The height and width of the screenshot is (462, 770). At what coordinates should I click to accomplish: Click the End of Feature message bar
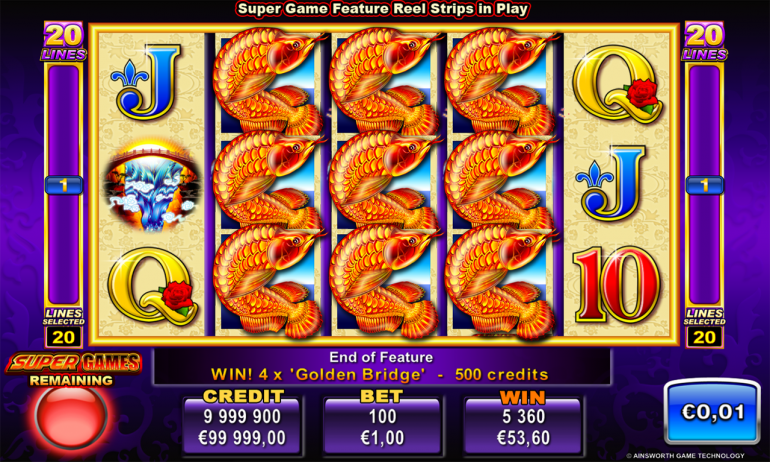(382, 366)
